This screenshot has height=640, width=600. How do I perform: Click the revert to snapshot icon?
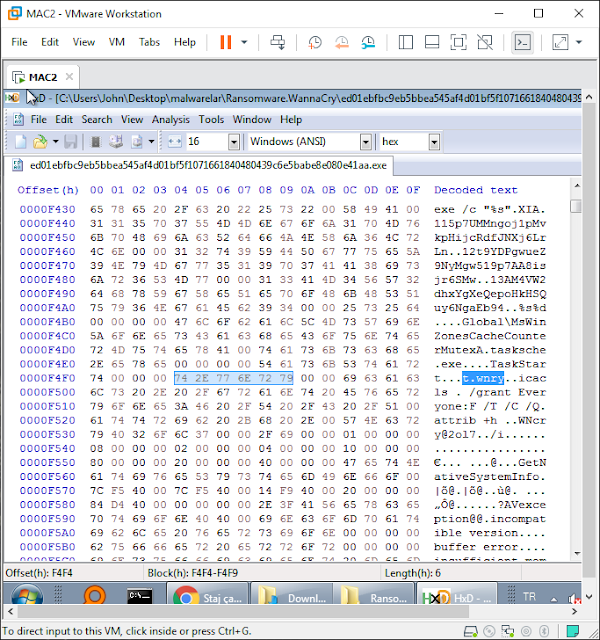tap(342, 42)
